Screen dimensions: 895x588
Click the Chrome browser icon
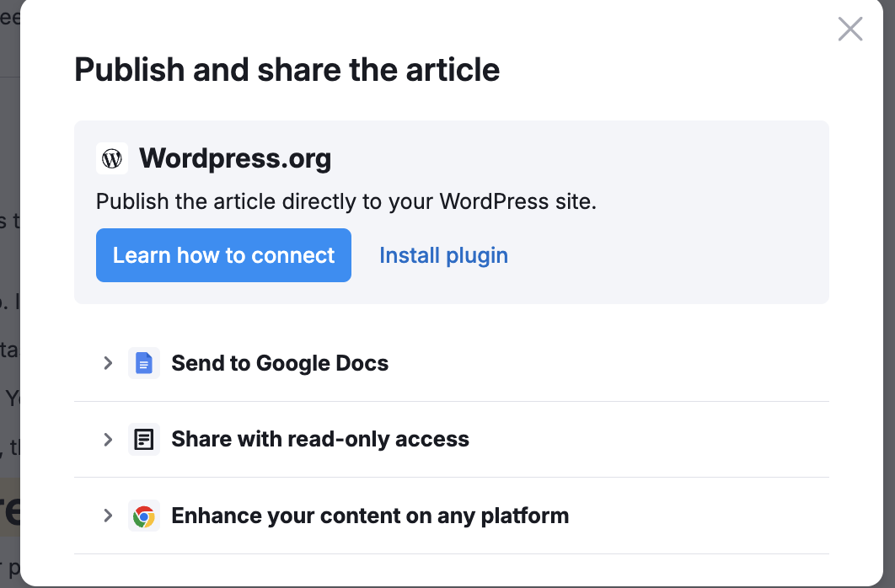pos(144,516)
